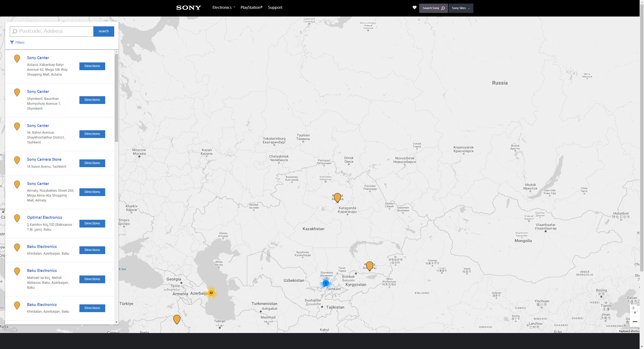Click the heart favorites icon in header
The image size is (644, 349).
[x=414, y=8]
